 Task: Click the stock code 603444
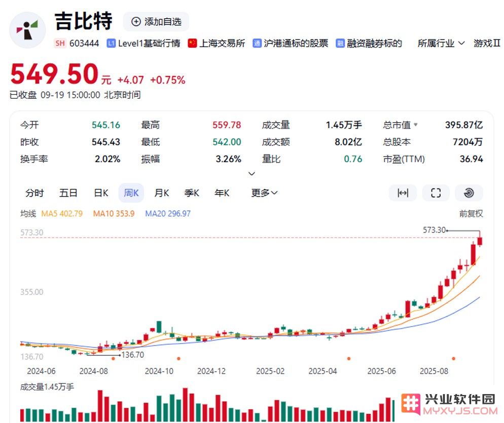click(x=84, y=44)
